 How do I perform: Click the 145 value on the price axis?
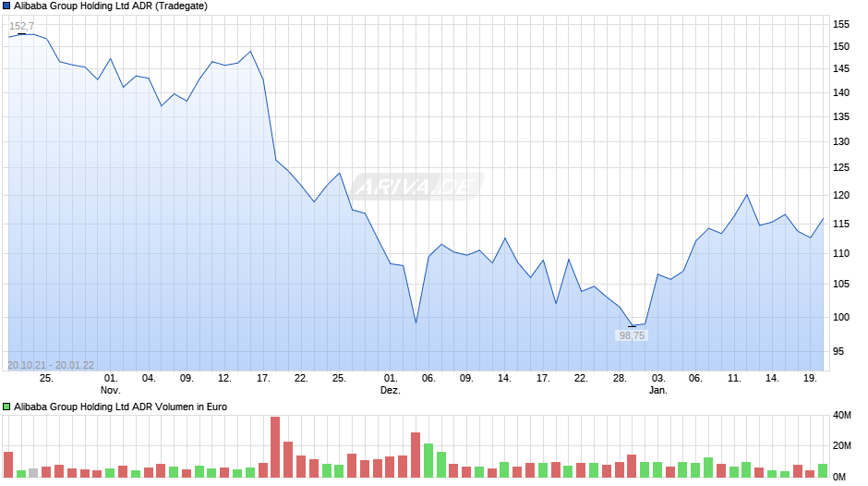pos(841,68)
